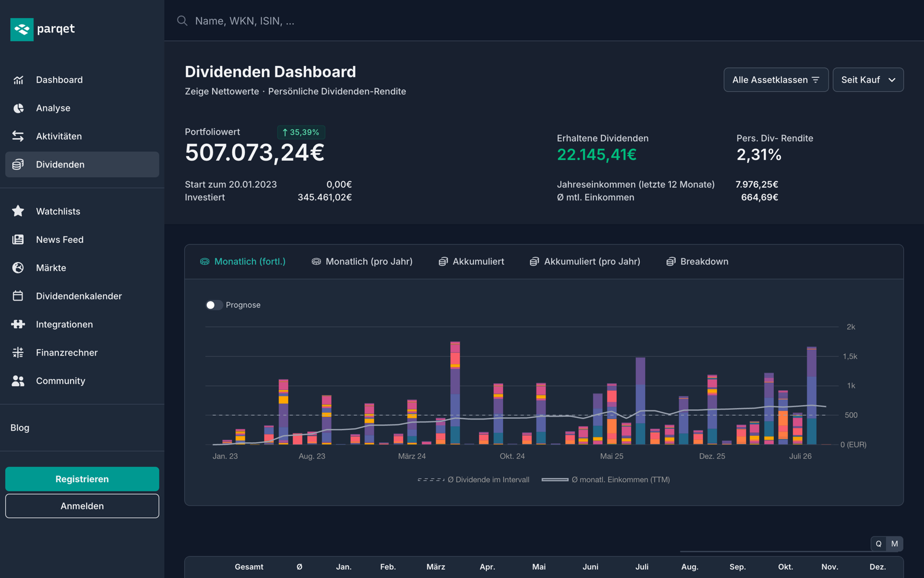This screenshot has height=578, width=924.
Task: Switch to the Akkumuliert tab
Action: click(471, 262)
